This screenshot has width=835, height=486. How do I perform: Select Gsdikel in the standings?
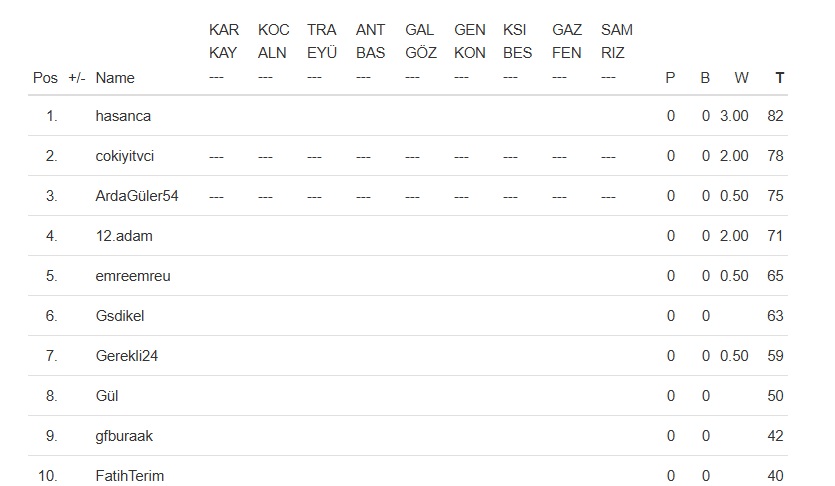121,316
